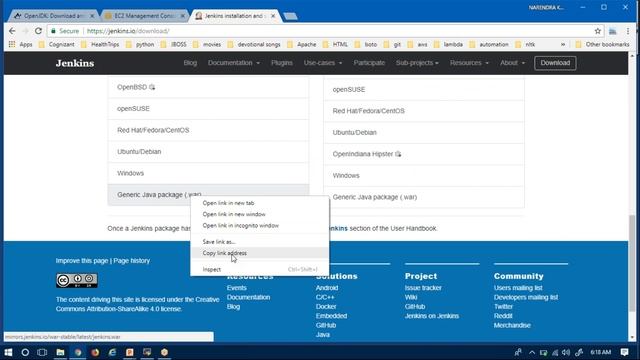Select Red Hat/Fedora/CentOS in left list
The width and height of the screenshot is (640, 360).
click(x=208, y=130)
